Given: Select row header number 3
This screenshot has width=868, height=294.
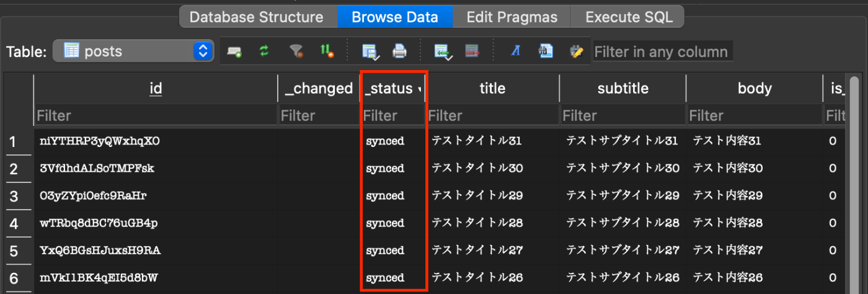Looking at the screenshot, I should click(x=18, y=196).
